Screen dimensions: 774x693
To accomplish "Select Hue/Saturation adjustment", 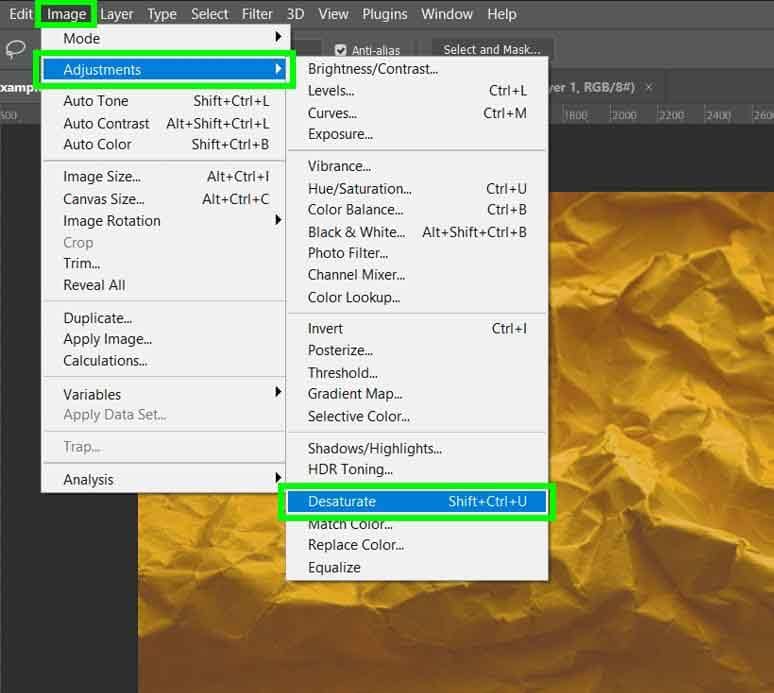I will [x=359, y=189].
